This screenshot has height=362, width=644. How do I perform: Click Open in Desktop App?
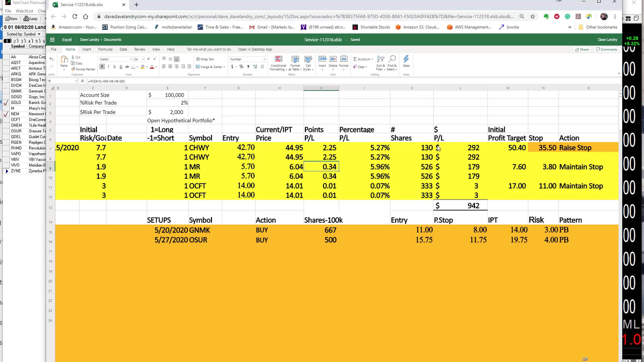[x=255, y=49]
